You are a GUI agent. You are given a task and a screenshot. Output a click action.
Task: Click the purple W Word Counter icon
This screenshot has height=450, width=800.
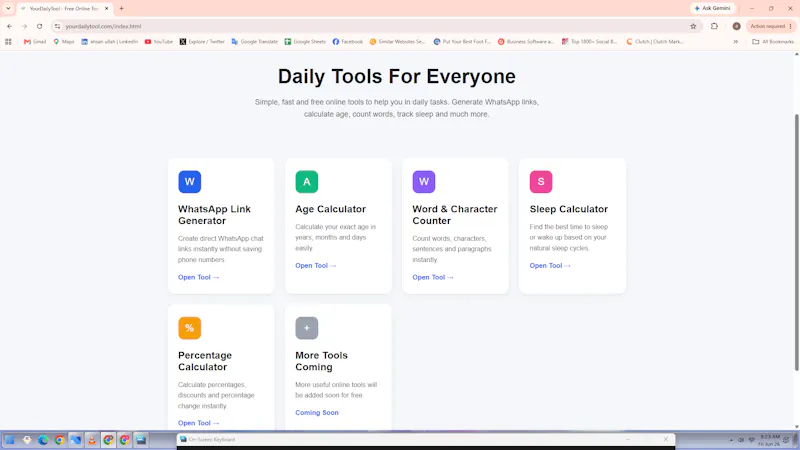[424, 182]
